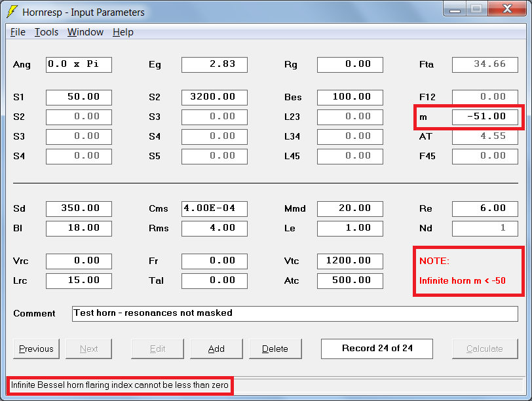
Task: Select the S2 field showing 3200.00
Action: (x=214, y=98)
